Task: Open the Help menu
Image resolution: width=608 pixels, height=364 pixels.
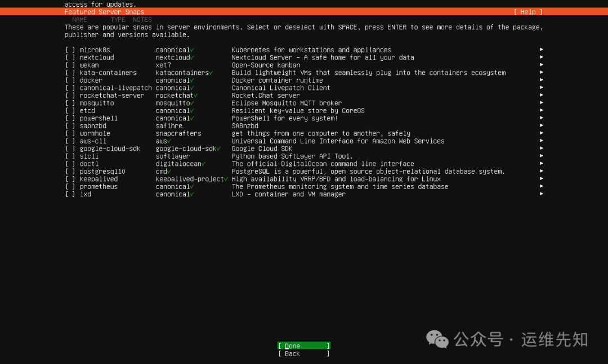Action: coord(527,12)
